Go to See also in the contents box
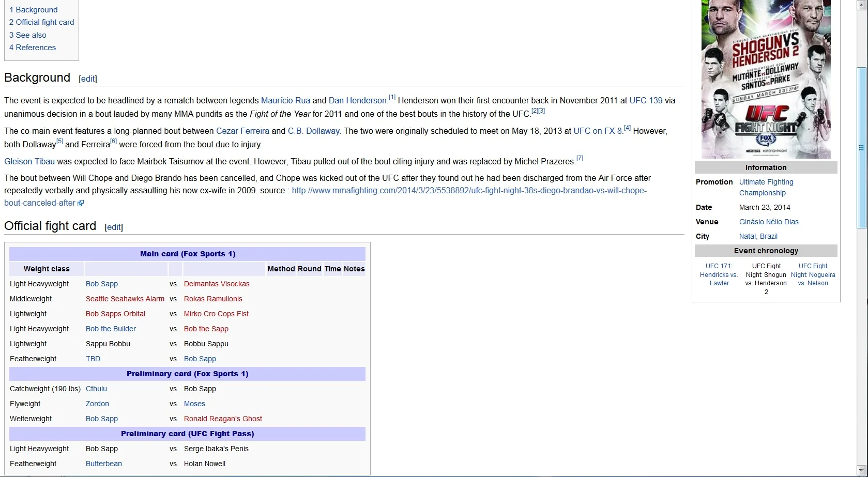Screen dimensions: 868x477 tap(28, 35)
